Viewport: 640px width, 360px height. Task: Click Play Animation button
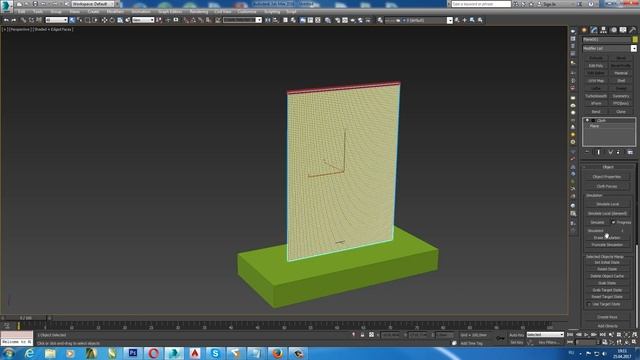point(586,335)
